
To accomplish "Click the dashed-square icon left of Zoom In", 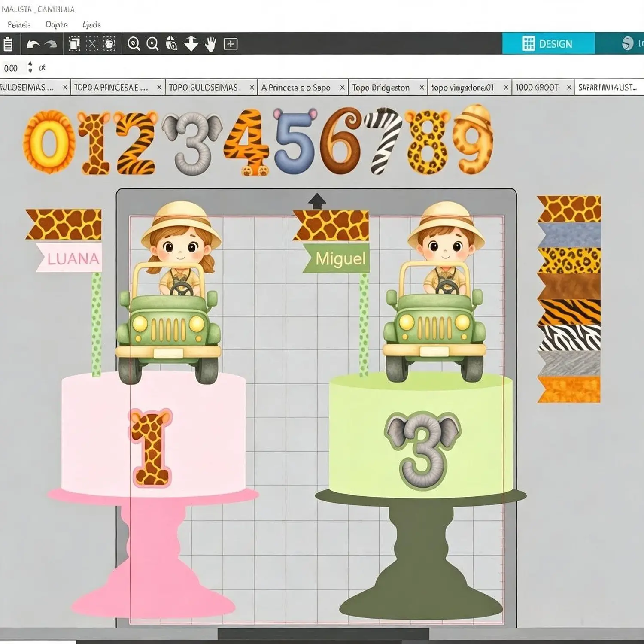I will click(109, 44).
